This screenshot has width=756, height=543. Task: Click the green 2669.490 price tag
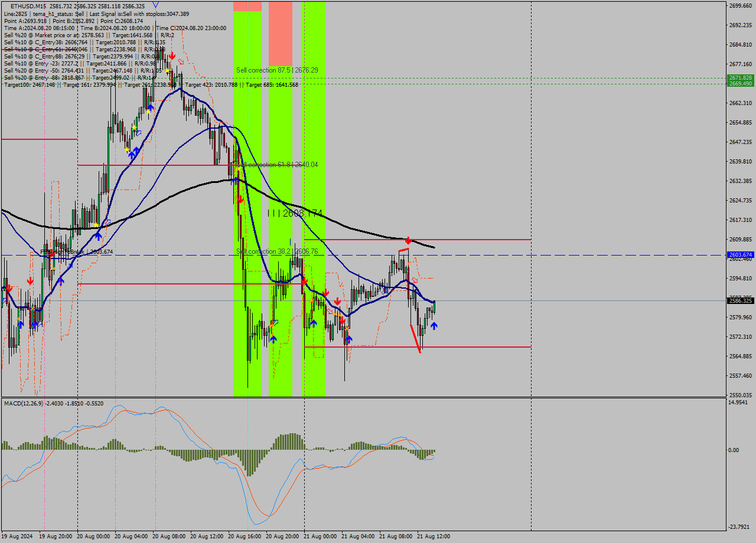coord(740,84)
